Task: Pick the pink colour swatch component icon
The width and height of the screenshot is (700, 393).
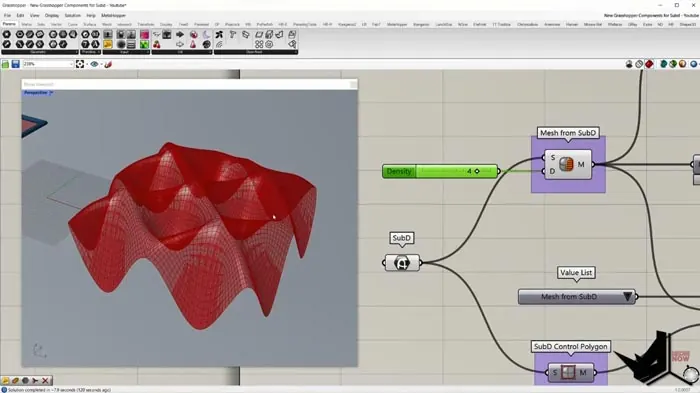Action: 144,34
